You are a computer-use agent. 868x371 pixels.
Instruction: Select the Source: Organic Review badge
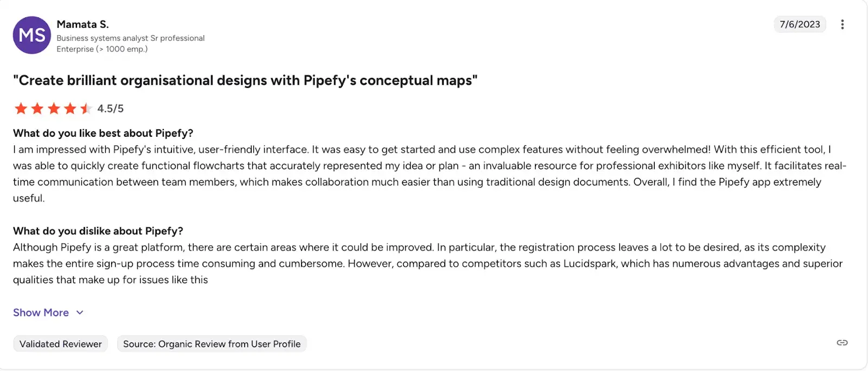212,343
